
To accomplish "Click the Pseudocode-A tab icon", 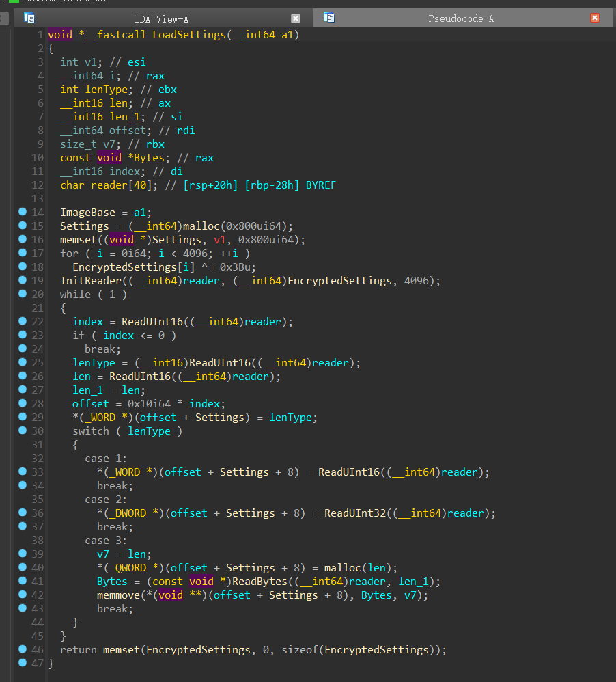I will pos(329,18).
